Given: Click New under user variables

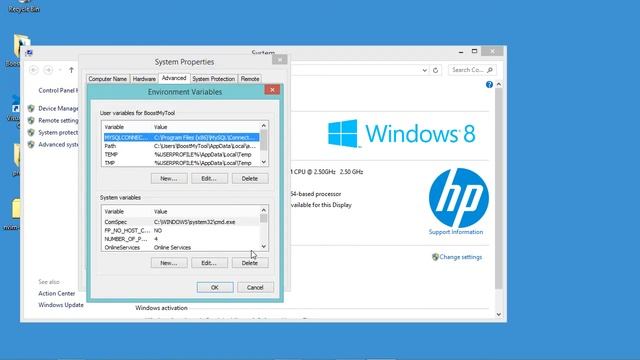Looking at the screenshot, I should click(169, 178).
